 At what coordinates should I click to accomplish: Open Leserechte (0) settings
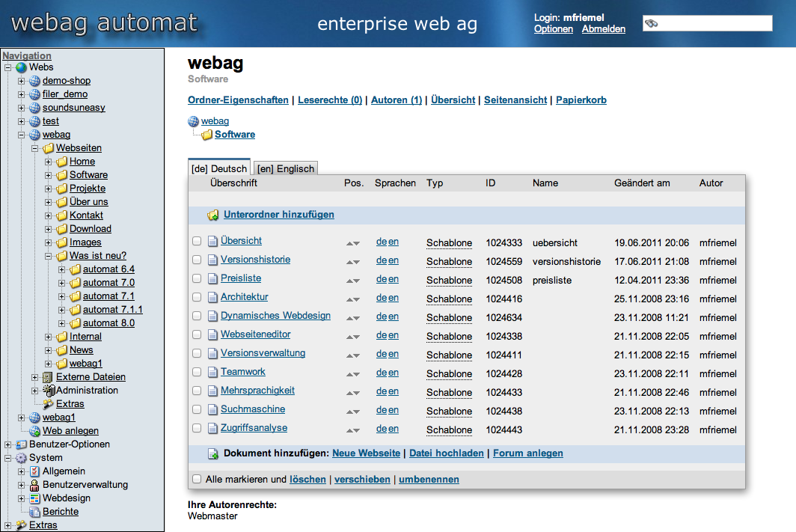point(330,100)
